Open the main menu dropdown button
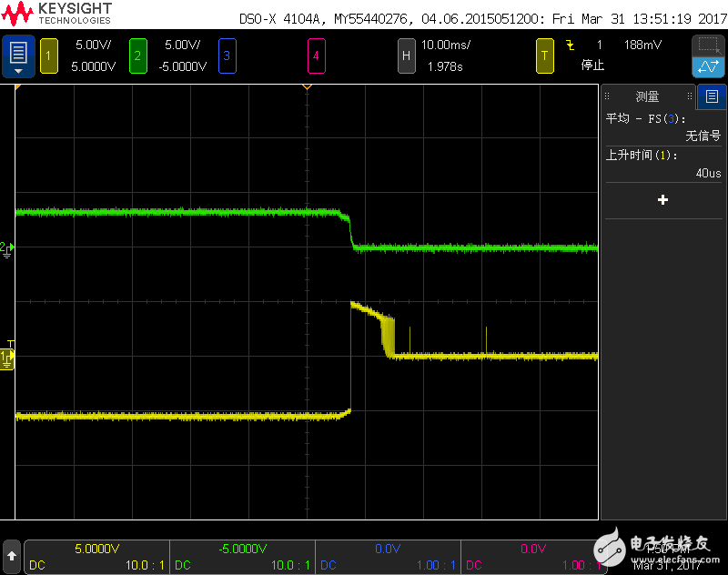Screen dimensions: 728x575 tap(18, 56)
